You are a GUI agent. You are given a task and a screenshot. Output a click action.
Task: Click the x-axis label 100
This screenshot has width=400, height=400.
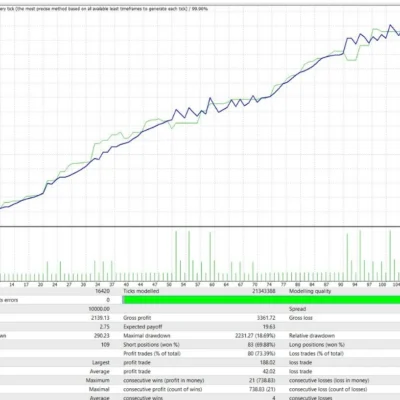pos(382,285)
